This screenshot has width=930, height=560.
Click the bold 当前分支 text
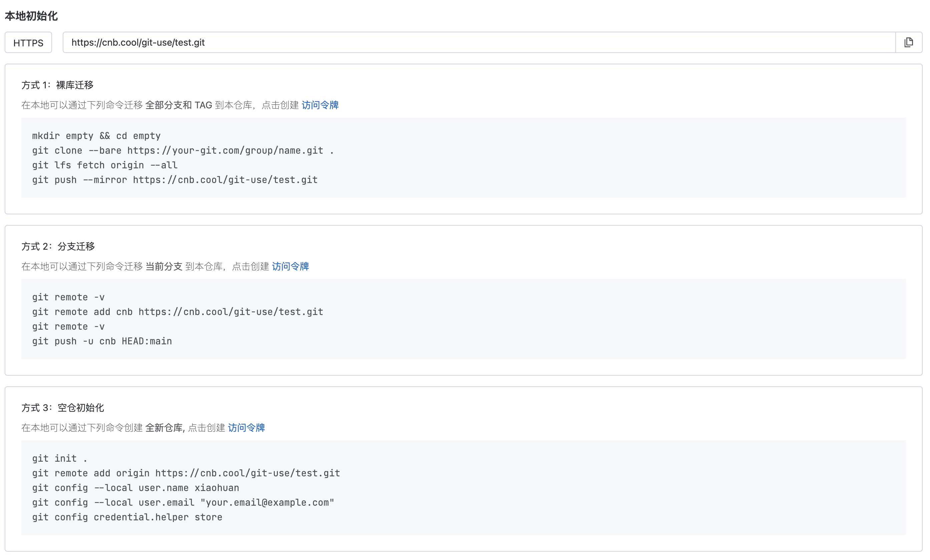(164, 266)
